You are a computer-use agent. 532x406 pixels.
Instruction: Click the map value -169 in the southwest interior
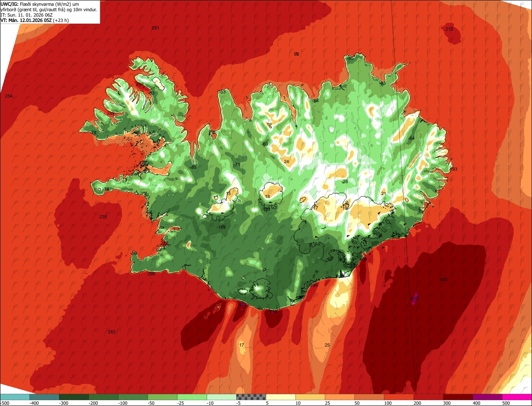click(x=221, y=227)
